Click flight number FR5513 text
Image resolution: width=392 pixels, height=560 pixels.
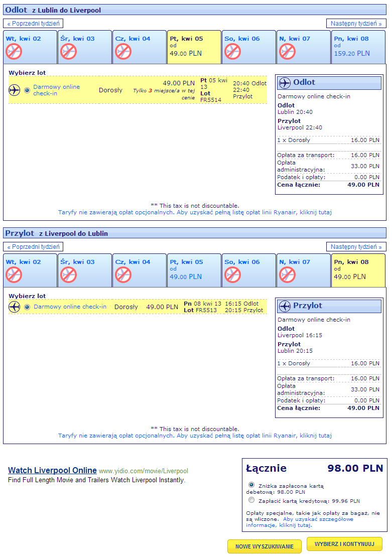206,310
